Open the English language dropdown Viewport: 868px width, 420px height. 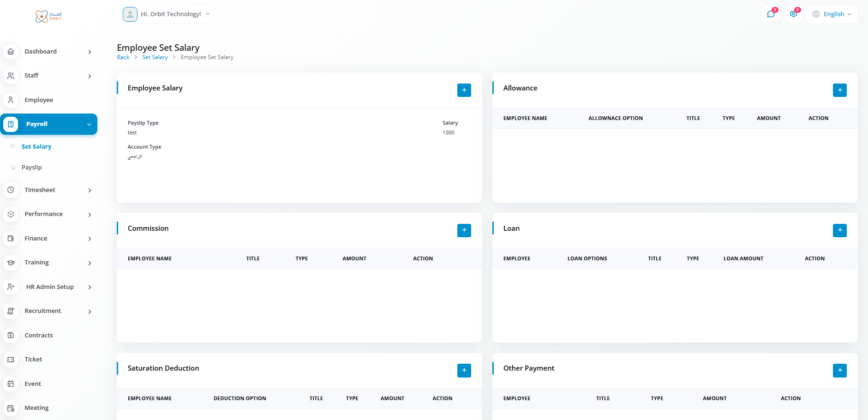coord(832,14)
